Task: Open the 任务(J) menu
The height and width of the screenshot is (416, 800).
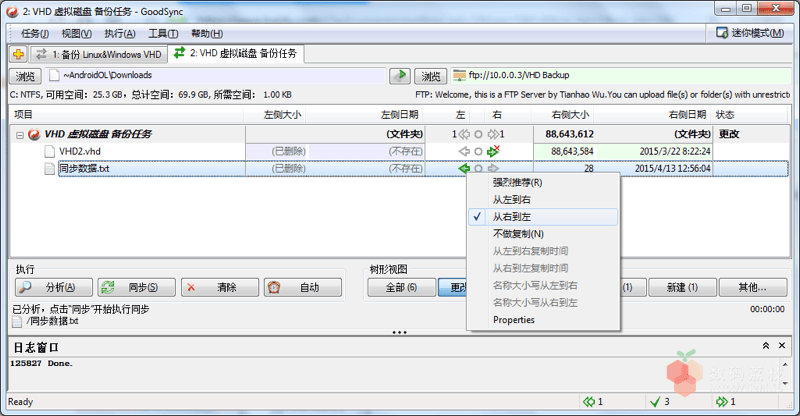Action: pyautogui.click(x=35, y=34)
